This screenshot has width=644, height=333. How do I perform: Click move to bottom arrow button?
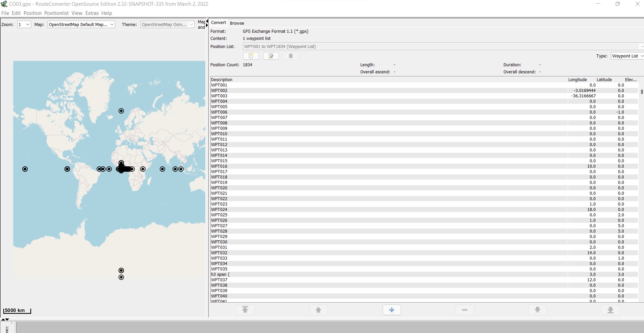coord(611,310)
